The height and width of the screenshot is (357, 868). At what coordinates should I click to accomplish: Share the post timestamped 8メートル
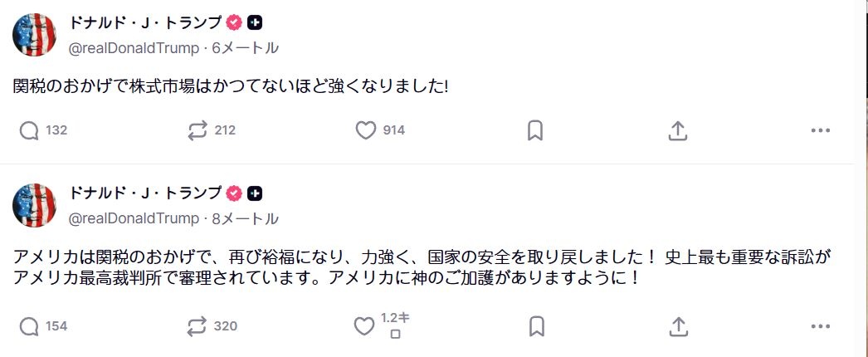(x=677, y=325)
